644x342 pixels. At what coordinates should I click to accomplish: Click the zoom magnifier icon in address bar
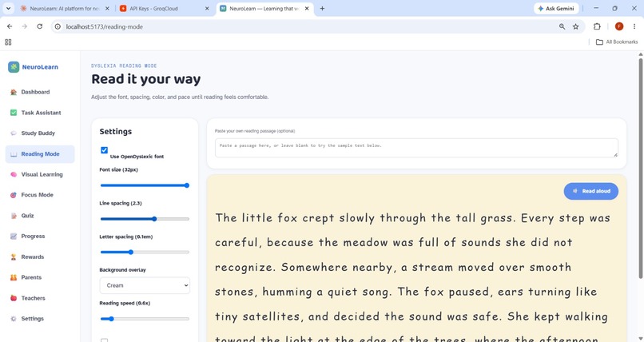click(x=562, y=26)
